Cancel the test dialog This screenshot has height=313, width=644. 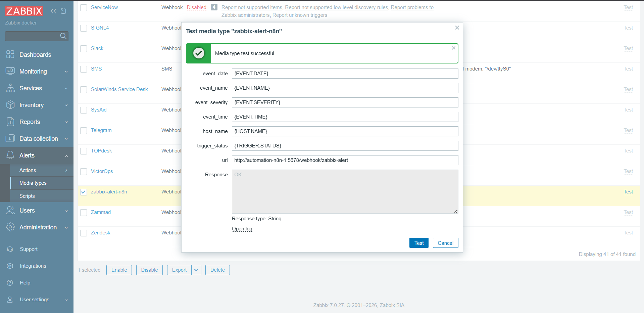coord(445,243)
